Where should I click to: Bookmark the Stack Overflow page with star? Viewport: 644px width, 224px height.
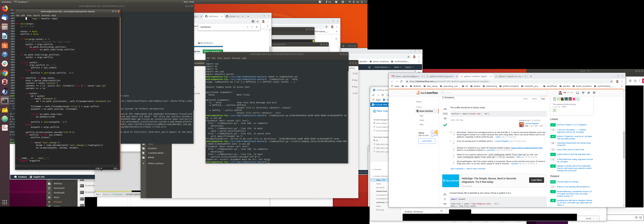click(612, 81)
